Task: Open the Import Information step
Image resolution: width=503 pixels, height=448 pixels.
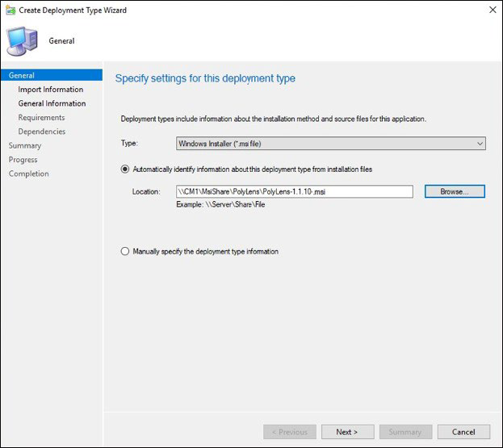Action: (x=51, y=90)
